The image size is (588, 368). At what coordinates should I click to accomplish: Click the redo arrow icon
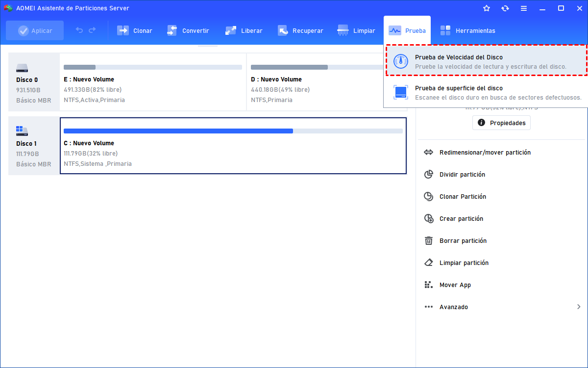click(92, 30)
